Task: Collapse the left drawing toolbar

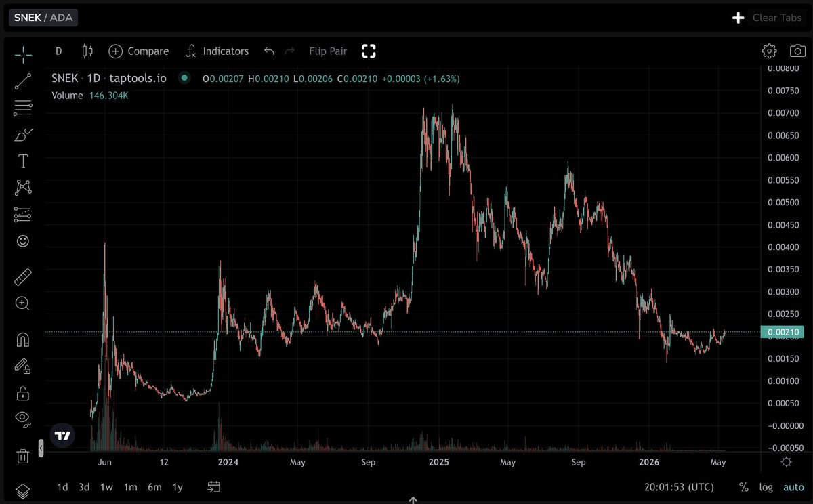Action: tap(41, 448)
